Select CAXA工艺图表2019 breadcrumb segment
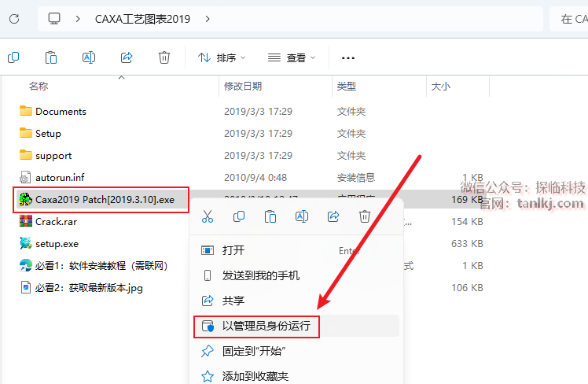Viewport: 588px width, 384px height. click(x=142, y=19)
